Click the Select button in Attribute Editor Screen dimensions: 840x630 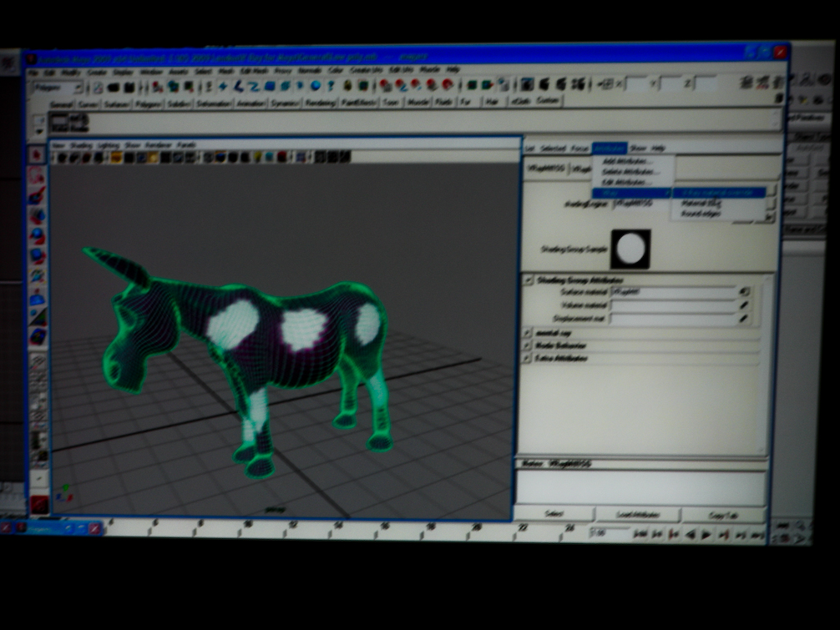554,514
